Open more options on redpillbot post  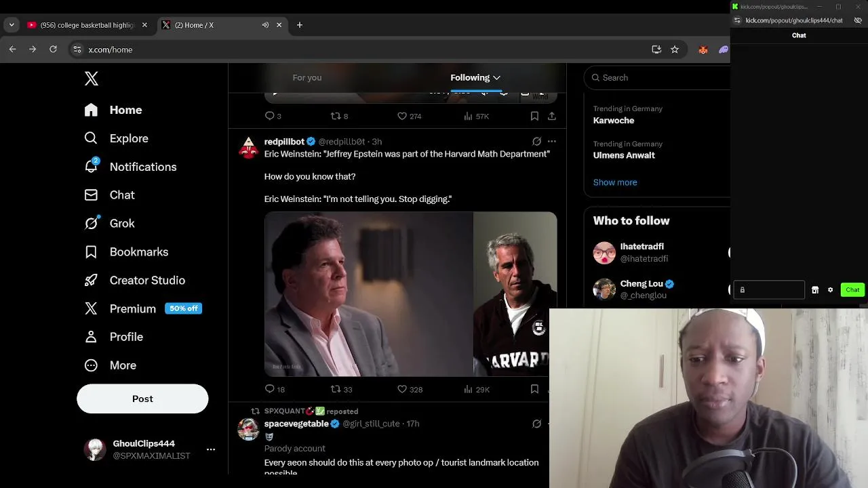click(552, 142)
